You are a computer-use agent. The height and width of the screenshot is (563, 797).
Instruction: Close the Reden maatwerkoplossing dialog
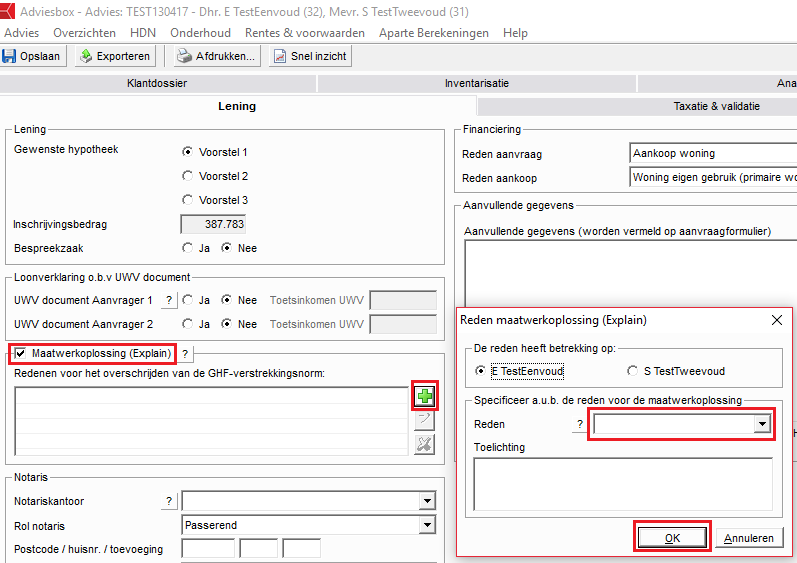pyautogui.click(x=777, y=320)
